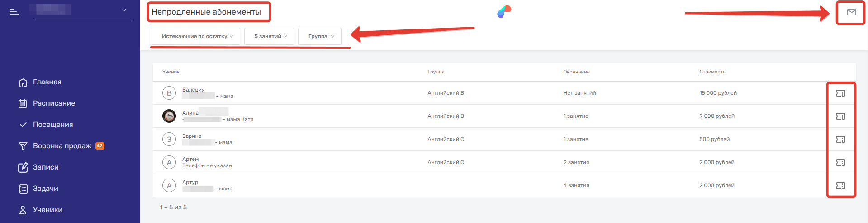Navigate to Посещения section
The image size is (868, 223).
click(x=52, y=125)
